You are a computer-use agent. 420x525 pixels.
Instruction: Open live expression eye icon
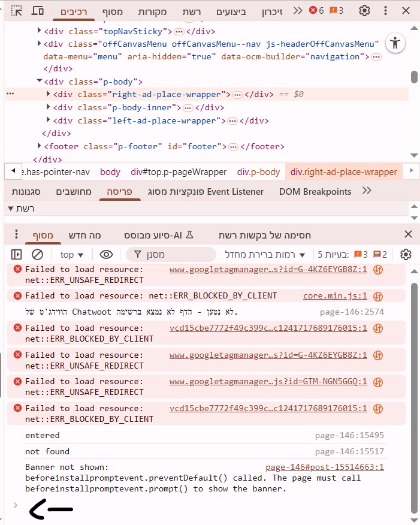[106, 255]
